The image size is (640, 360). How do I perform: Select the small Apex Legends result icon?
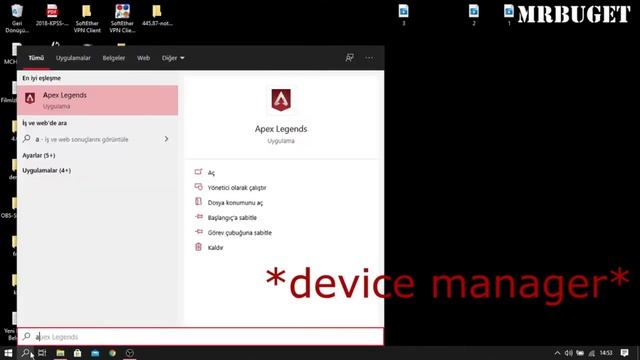[30, 98]
